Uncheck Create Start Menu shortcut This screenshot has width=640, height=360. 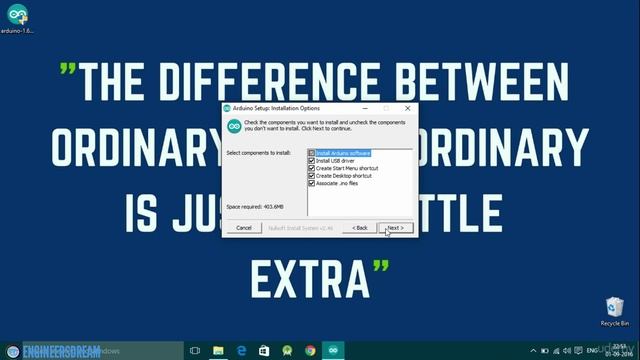(x=311, y=168)
